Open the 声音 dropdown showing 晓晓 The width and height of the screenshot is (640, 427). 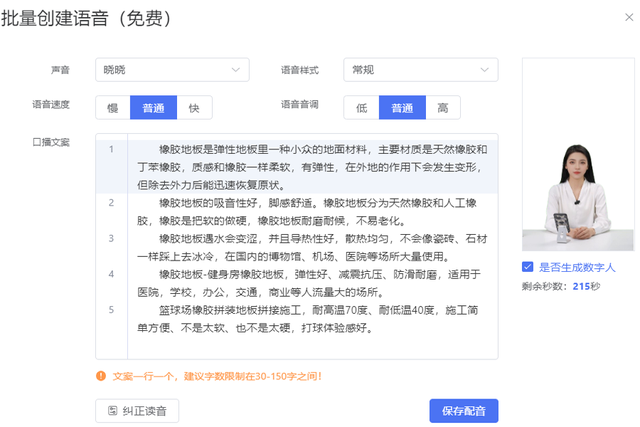tap(172, 70)
